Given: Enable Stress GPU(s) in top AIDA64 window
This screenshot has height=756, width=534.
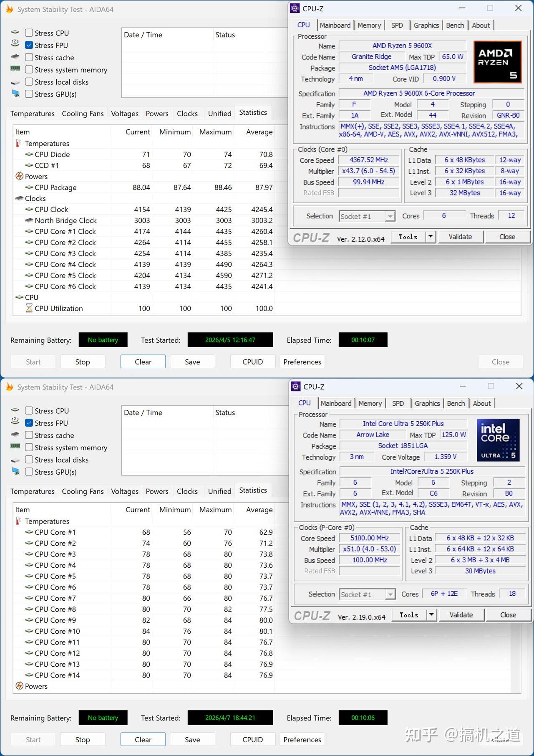Looking at the screenshot, I should click(x=29, y=94).
